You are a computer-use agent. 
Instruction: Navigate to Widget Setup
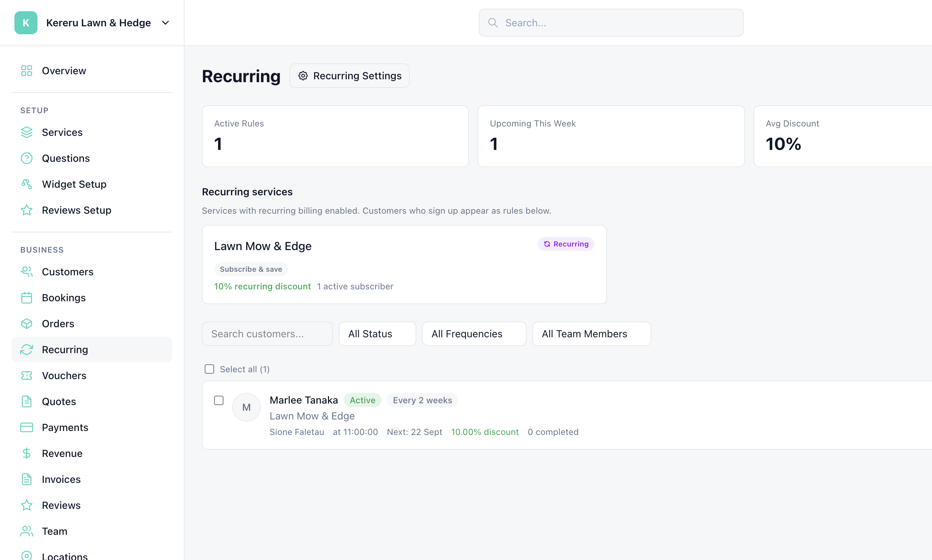click(92, 184)
